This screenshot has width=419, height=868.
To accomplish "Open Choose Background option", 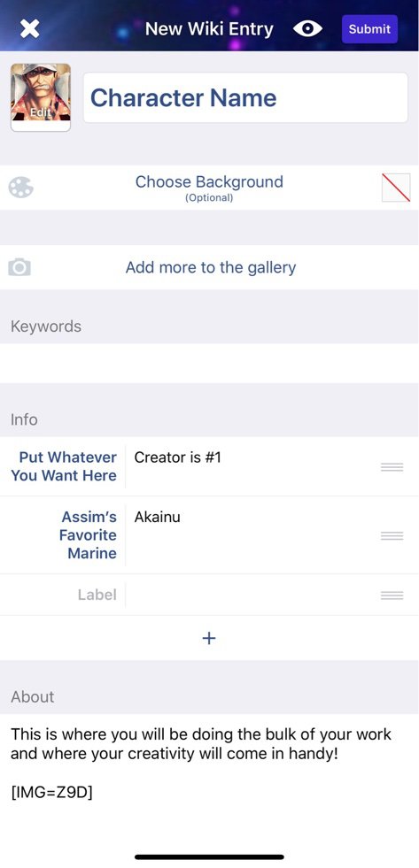I will point(209,188).
